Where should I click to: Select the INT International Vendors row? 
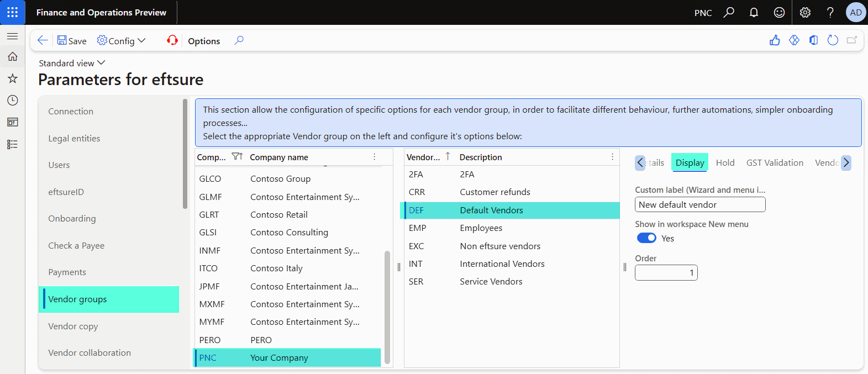512,264
